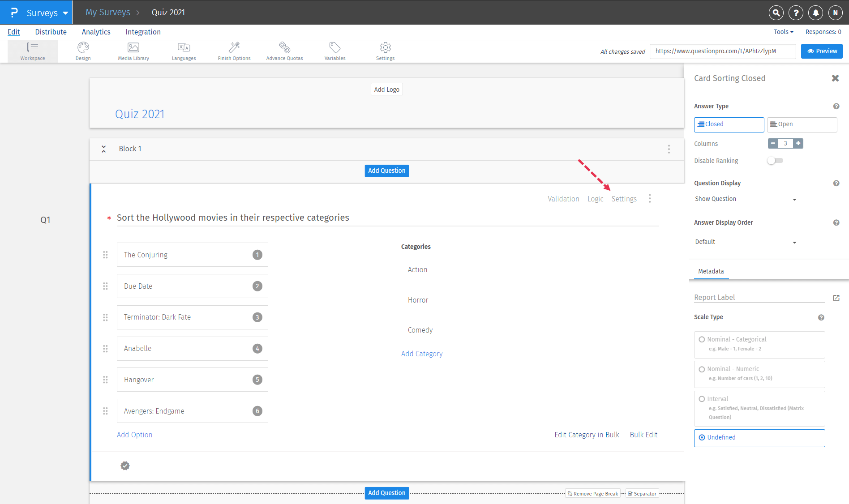The image size is (849, 504).
Task: Switch to the Analytics tab
Action: [x=96, y=32]
